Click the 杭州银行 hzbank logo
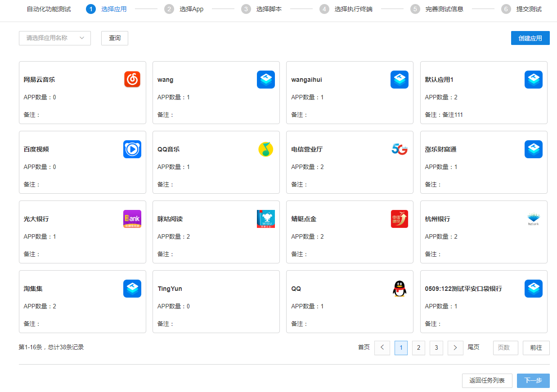Viewport: 557px width, 392px height. (x=534, y=219)
